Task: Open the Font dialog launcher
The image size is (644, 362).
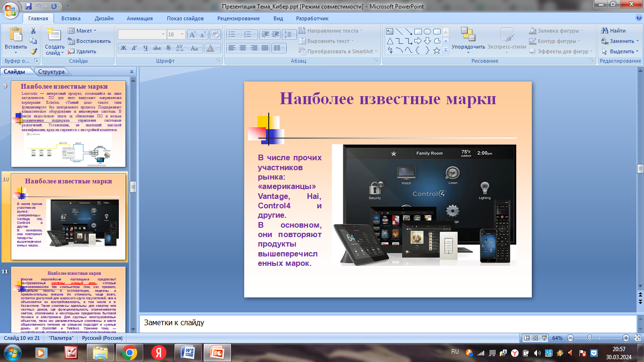Action: pyautogui.click(x=218, y=61)
